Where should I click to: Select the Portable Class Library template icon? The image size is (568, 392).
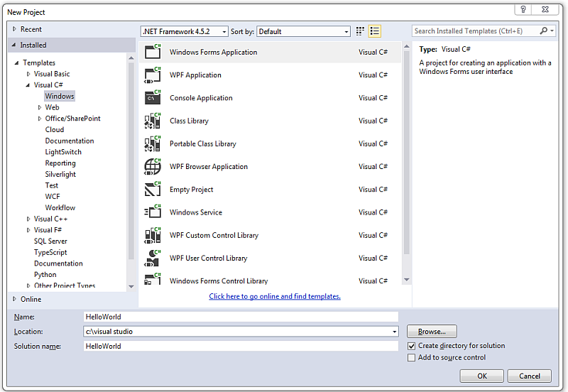point(153,143)
